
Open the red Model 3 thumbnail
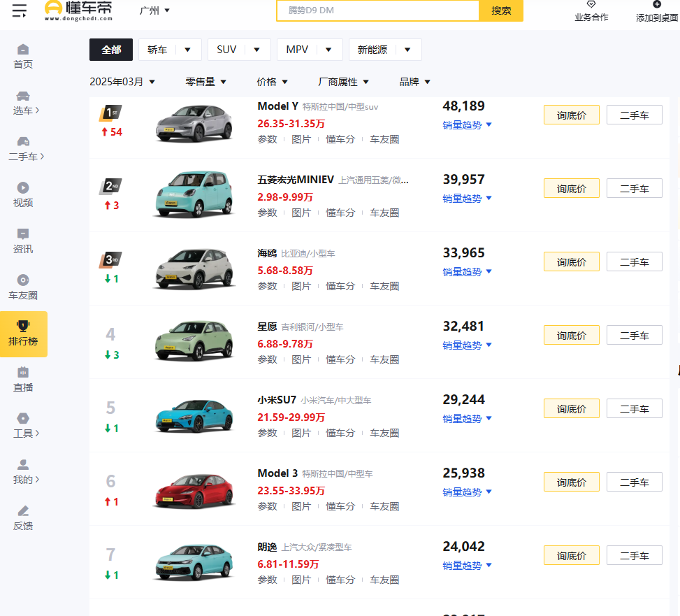point(194,490)
